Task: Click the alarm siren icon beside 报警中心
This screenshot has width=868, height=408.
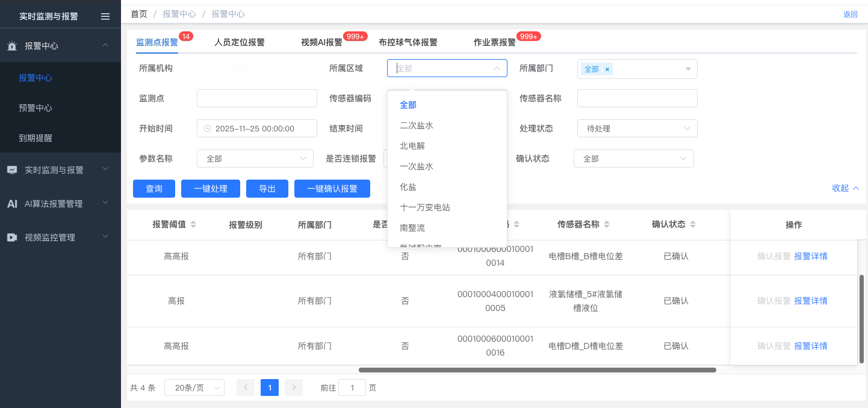Action: tap(12, 46)
